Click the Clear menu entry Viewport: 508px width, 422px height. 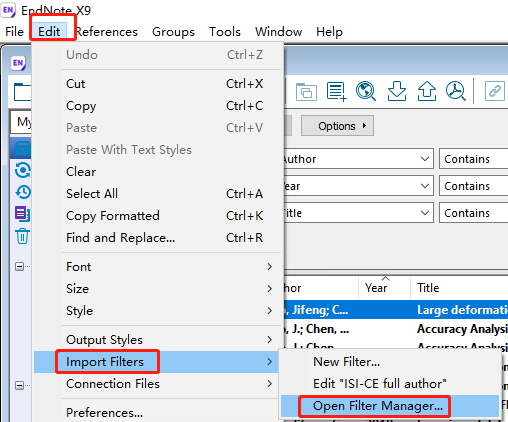click(x=157, y=172)
